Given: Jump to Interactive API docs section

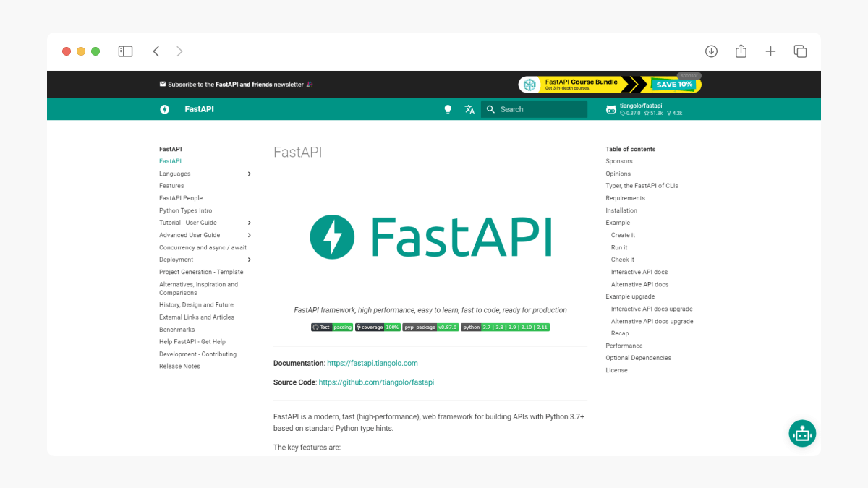Looking at the screenshot, I should (x=639, y=272).
